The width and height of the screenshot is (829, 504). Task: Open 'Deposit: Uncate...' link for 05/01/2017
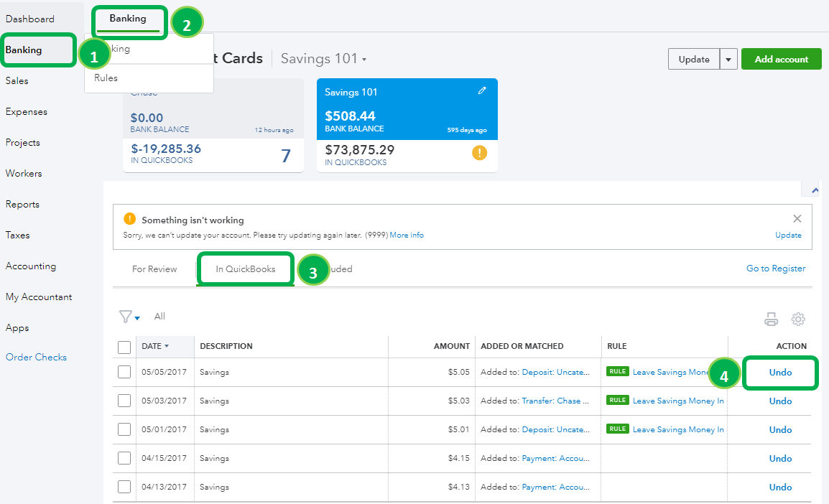click(556, 429)
